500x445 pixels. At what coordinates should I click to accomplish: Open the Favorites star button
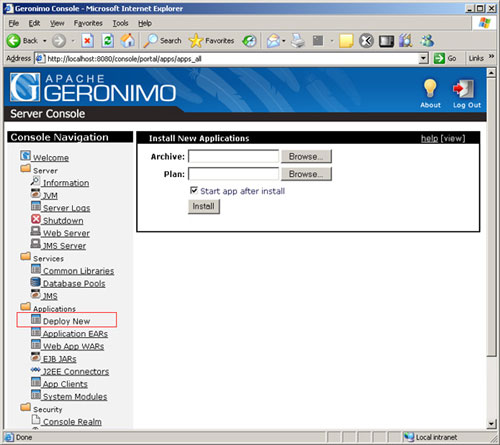coord(211,41)
